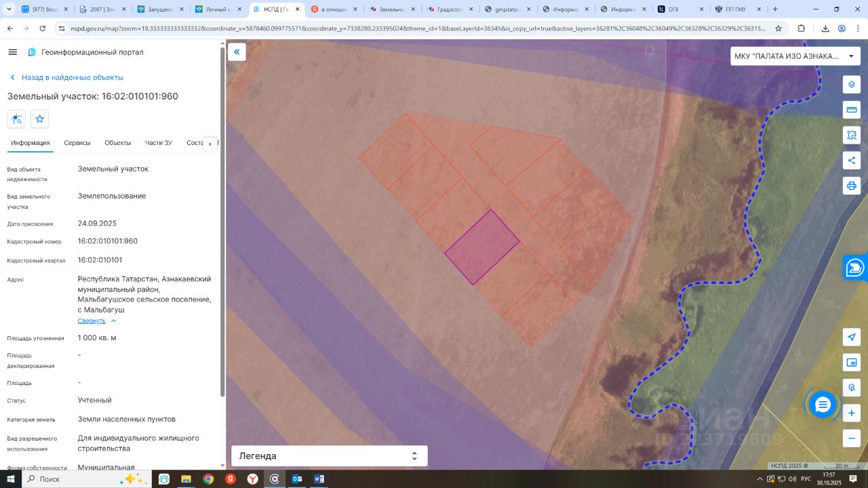This screenshot has width=868, height=488.
Task: Click the left panel vertical scrollbar
Action: [222, 222]
